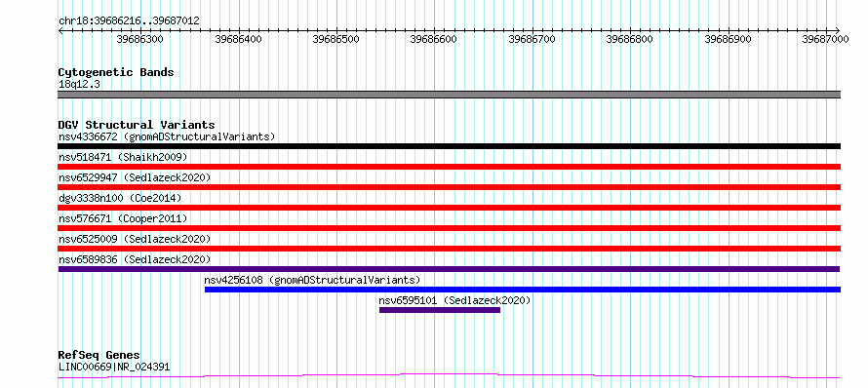
Task: Select the 18q12.3 band label
Action: coord(79,85)
